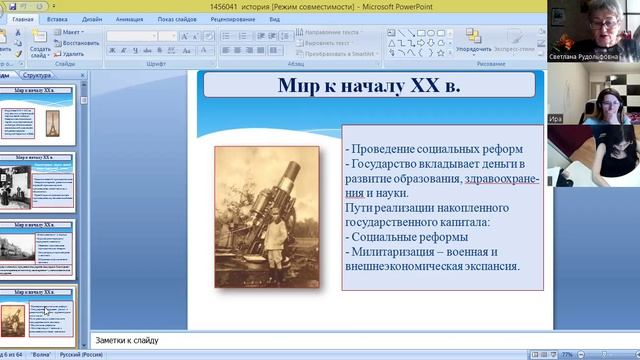Open the Макет layout dropdown

pos(69,32)
